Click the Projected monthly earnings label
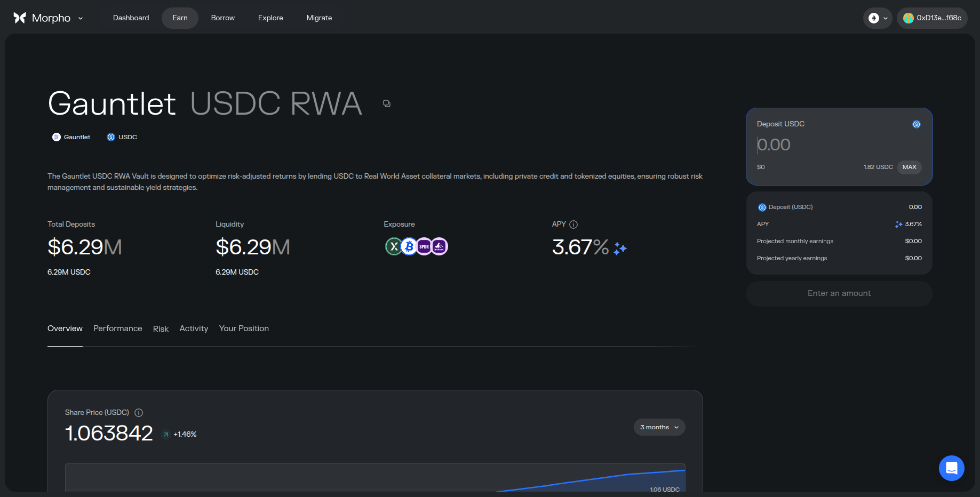This screenshot has height=497, width=980. click(795, 241)
